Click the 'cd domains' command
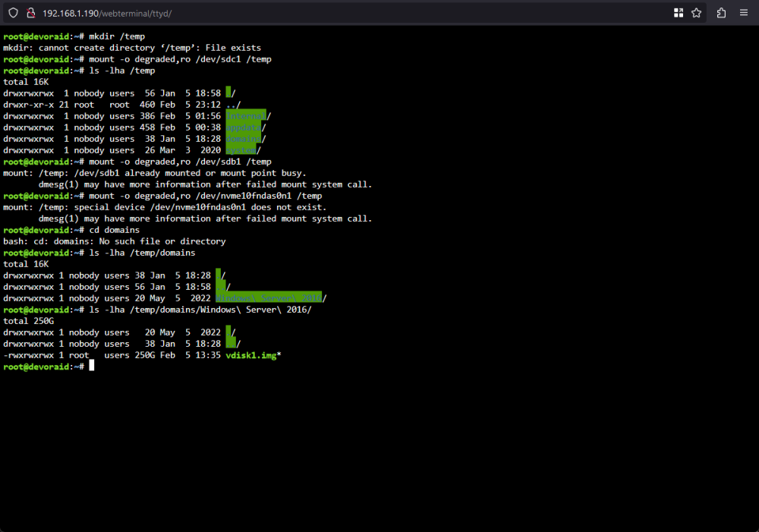Image resolution: width=759 pixels, height=532 pixels. [115, 230]
